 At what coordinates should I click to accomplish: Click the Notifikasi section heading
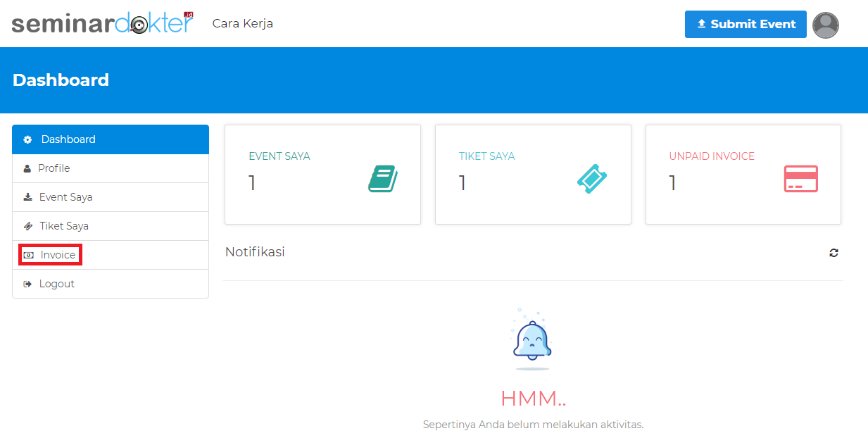coord(255,252)
